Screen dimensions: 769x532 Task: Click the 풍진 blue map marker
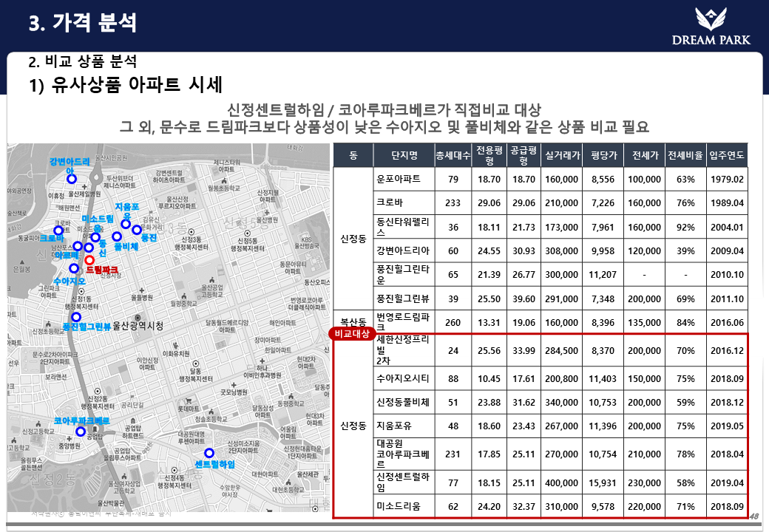coord(137,229)
